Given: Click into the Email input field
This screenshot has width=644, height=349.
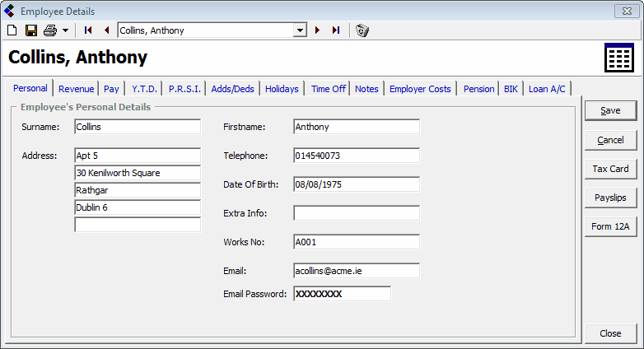Looking at the screenshot, I should click(x=356, y=271).
